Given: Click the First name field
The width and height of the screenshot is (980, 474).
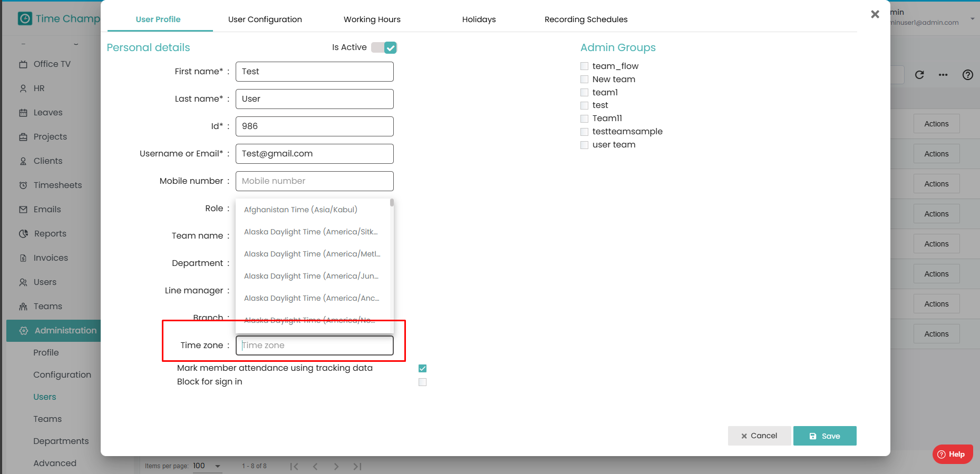Looking at the screenshot, I should 314,72.
